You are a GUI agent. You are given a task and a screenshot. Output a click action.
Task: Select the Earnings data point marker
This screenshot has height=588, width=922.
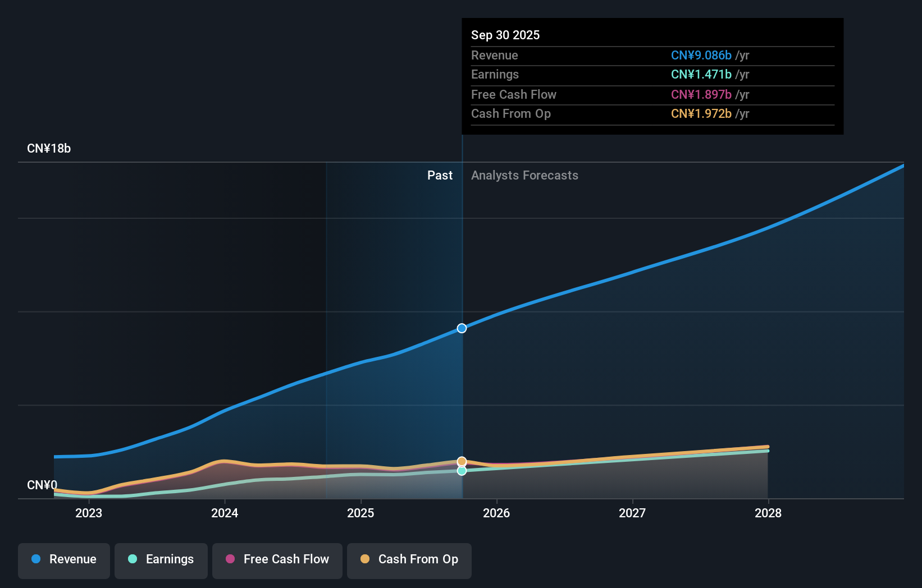coord(462,471)
